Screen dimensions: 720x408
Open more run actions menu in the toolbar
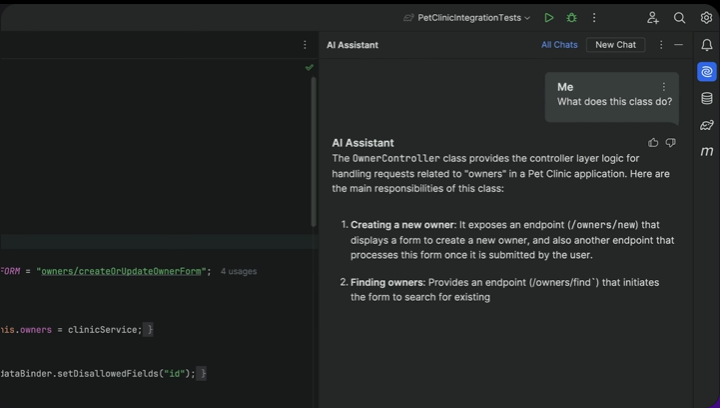(594, 18)
